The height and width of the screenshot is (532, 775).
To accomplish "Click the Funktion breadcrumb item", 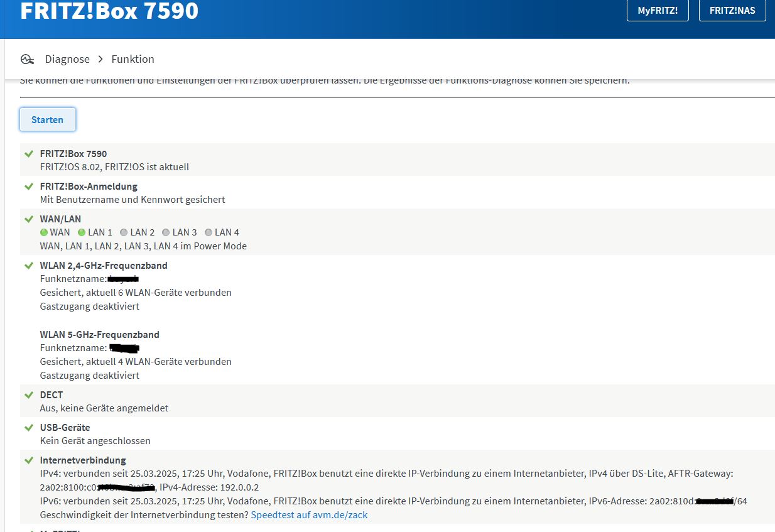I will pyautogui.click(x=133, y=59).
